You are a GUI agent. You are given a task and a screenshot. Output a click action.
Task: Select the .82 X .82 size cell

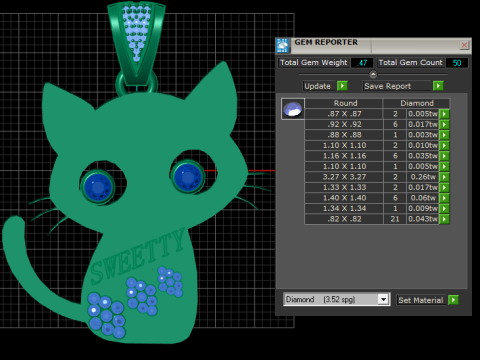click(x=344, y=219)
